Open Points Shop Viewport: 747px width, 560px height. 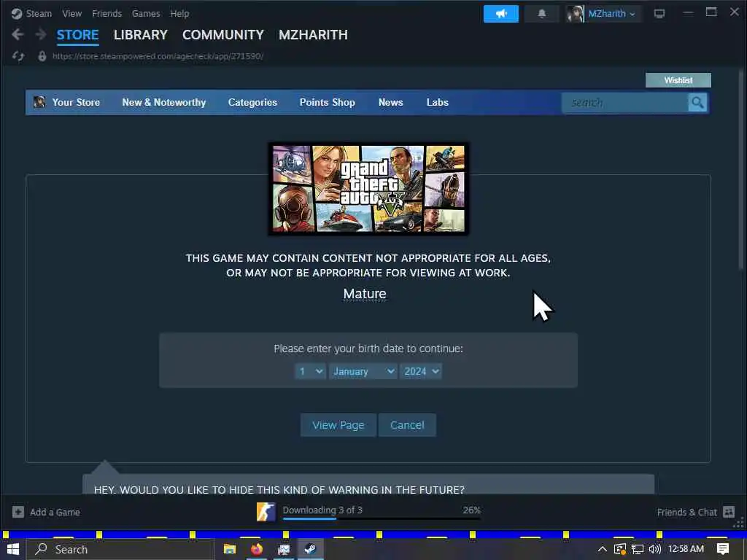(328, 102)
